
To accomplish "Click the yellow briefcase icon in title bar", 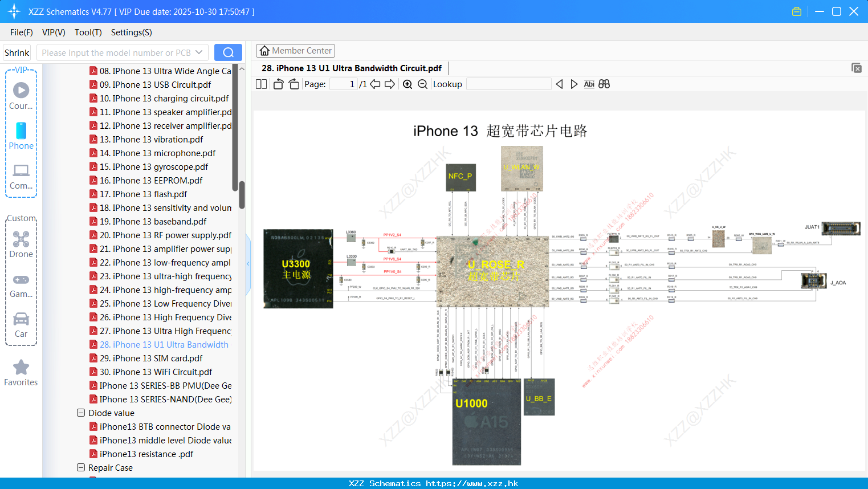I will point(797,11).
